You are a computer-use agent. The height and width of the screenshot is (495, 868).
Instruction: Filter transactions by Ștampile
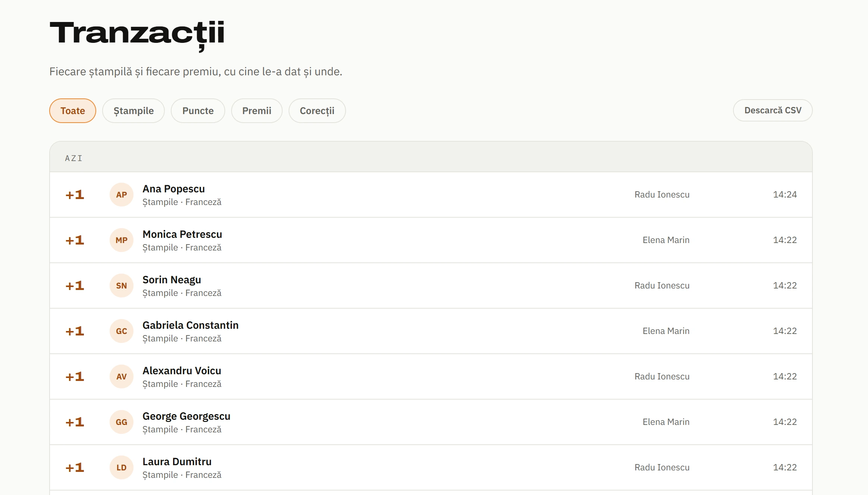pyautogui.click(x=133, y=111)
